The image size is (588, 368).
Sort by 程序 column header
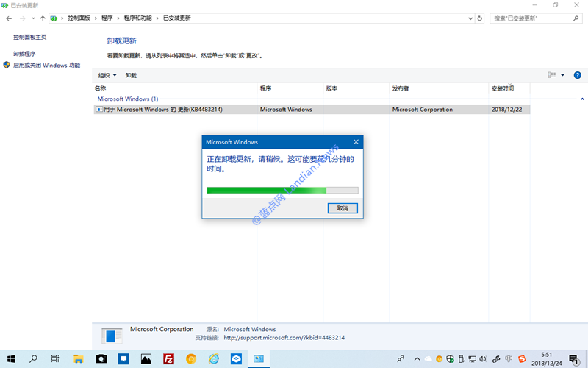pos(265,88)
